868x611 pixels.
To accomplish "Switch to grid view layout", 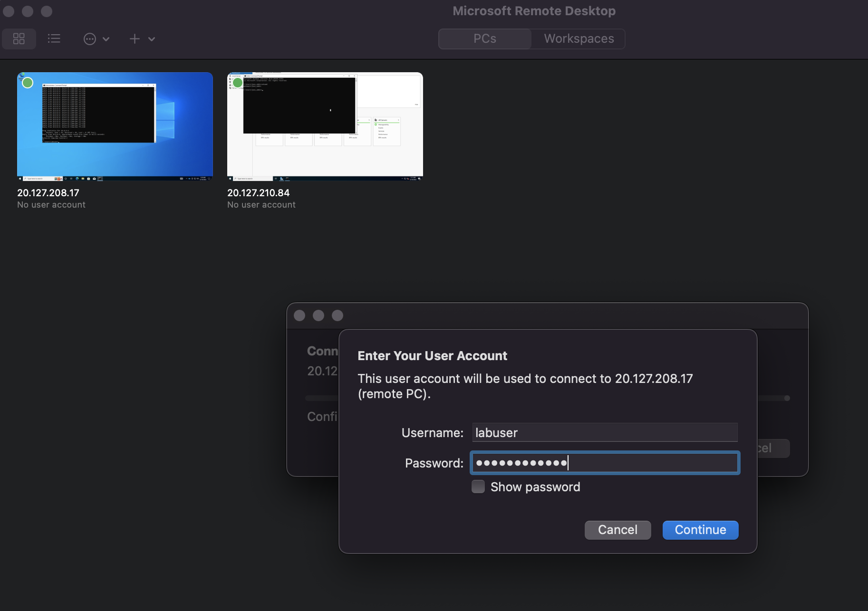I will [19, 39].
